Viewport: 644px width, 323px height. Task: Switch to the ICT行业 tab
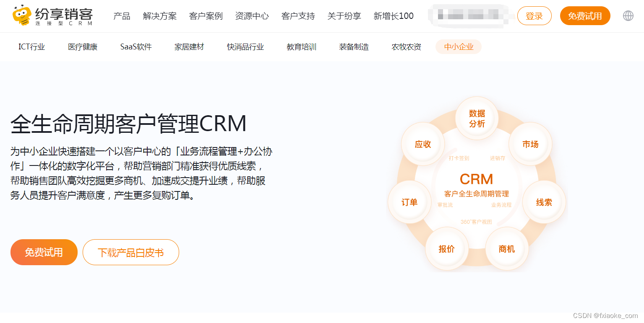pos(31,47)
